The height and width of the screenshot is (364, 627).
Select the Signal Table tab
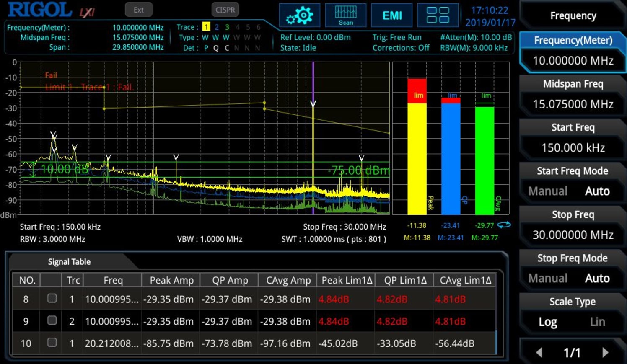coord(69,261)
